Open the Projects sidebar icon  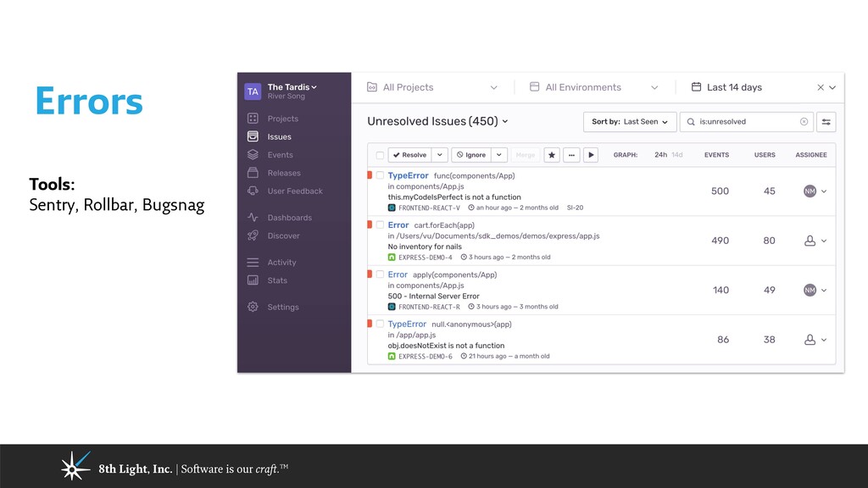(253, 119)
